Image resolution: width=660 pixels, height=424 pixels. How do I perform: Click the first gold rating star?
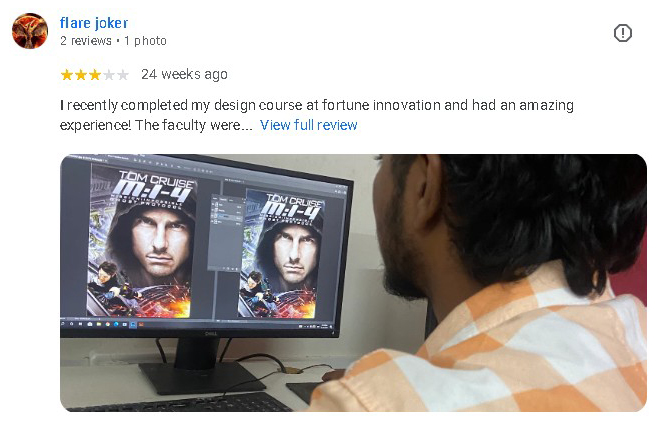[x=67, y=75]
